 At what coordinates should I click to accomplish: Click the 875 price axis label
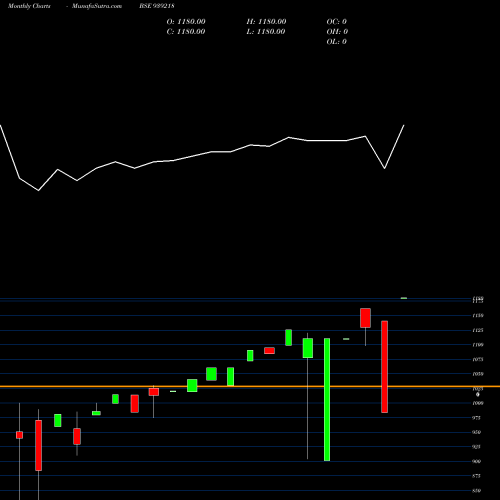[x=477, y=476]
